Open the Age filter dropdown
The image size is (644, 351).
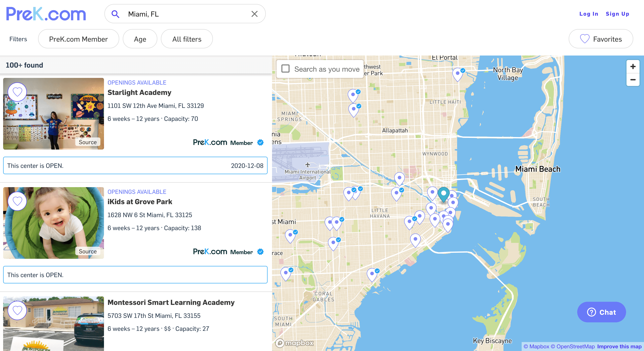click(140, 39)
